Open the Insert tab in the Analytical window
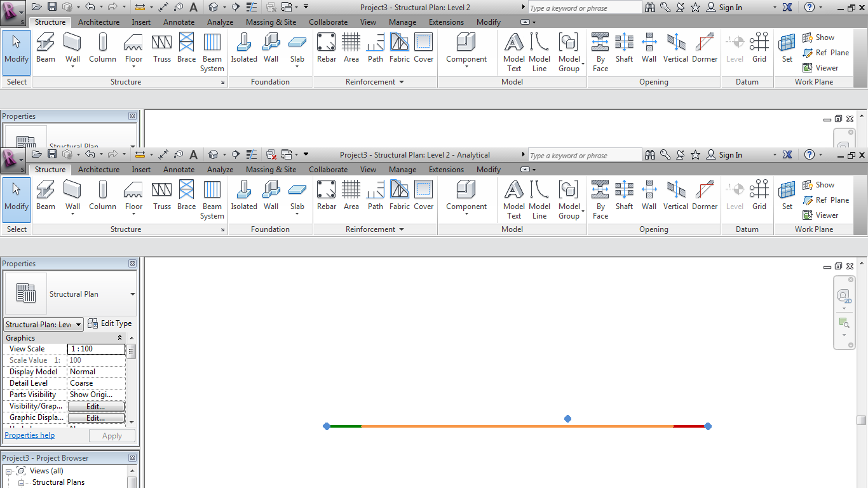 141,170
